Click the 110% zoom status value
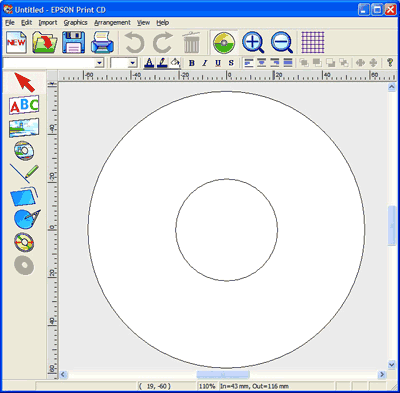Screen dimensions: 400x393 (x=207, y=386)
